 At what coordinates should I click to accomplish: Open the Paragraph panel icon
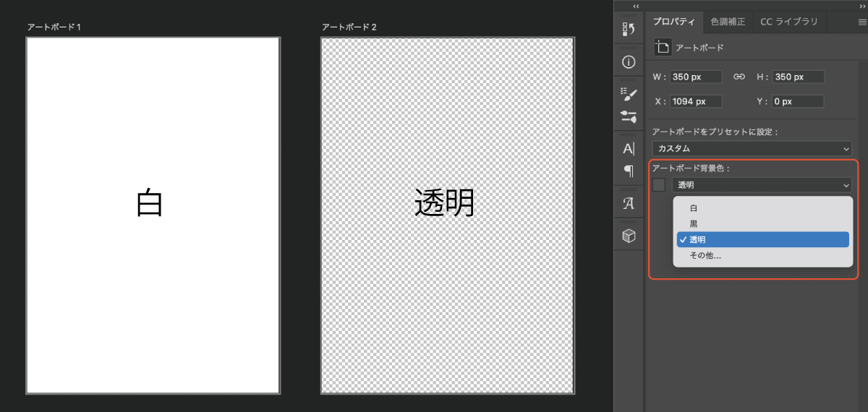(x=629, y=171)
